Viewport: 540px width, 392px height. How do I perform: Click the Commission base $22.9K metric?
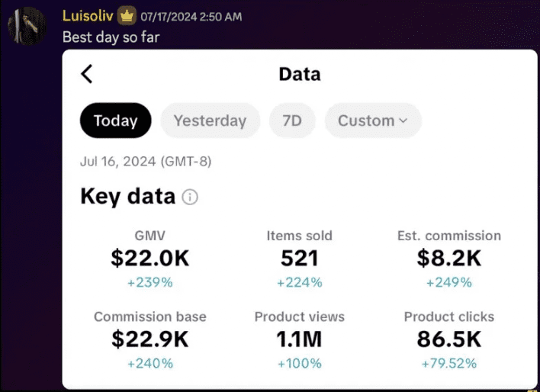coord(149,339)
